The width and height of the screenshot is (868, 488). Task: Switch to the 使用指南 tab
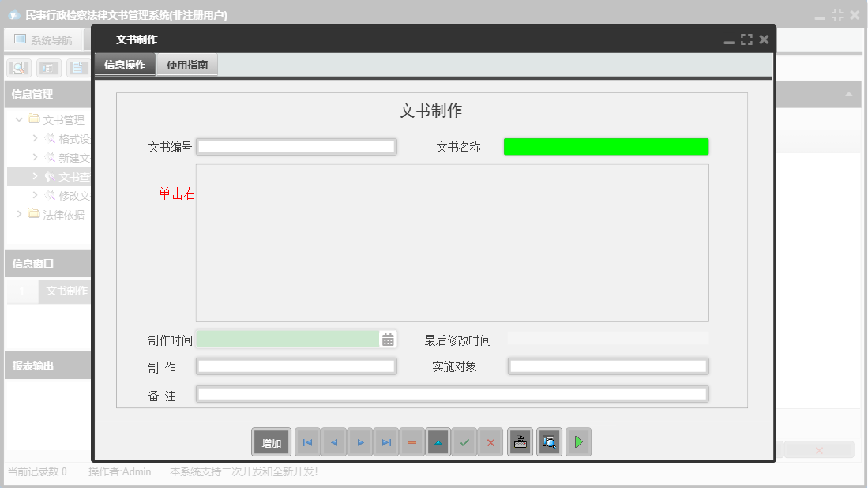point(187,64)
